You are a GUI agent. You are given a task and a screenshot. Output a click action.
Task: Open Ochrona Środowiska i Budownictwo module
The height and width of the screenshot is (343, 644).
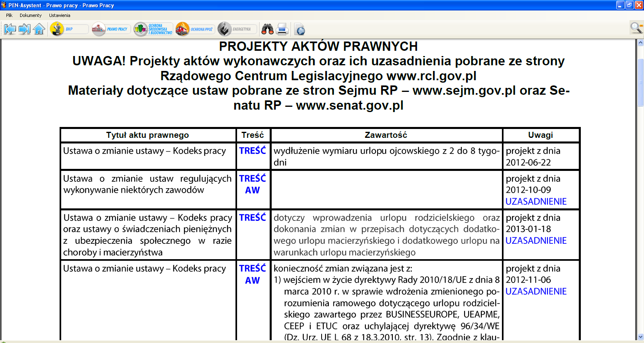153,29
